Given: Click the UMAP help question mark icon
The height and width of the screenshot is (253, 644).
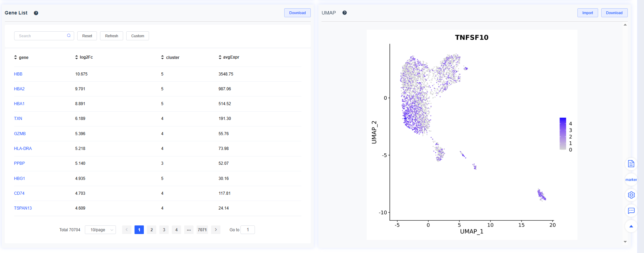Looking at the screenshot, I should click(x=344, y=13).
